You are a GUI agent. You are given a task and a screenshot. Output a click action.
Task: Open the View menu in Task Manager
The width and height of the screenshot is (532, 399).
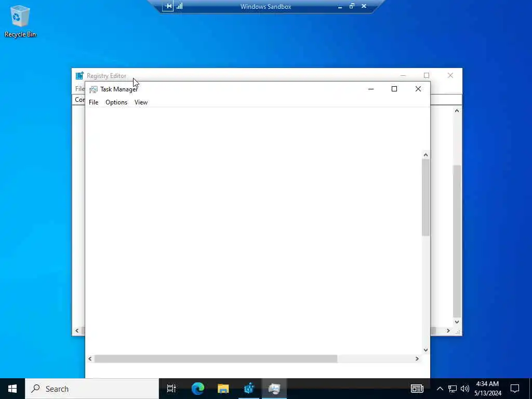141,102
